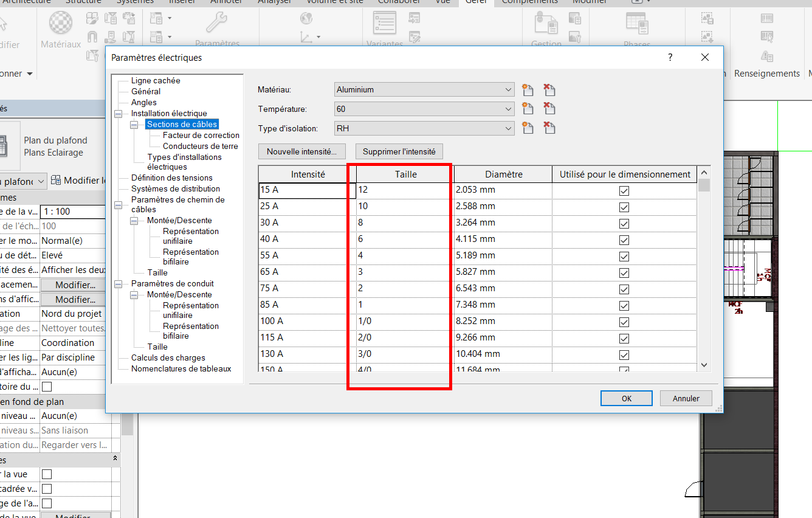Viewport: 812px width, 518px height.
Task: Uncheck dimensioning checkbox for 15 A row
Action: pos(624,190)
